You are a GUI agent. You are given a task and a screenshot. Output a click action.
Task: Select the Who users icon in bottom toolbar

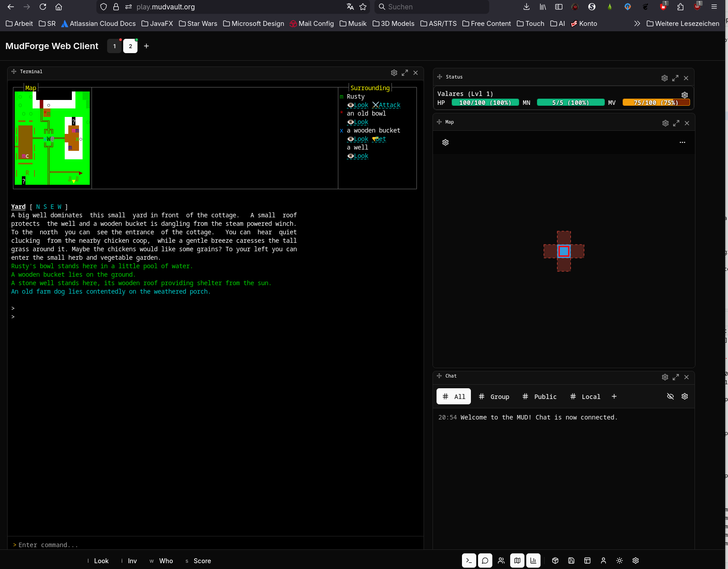tap(501, 561)
